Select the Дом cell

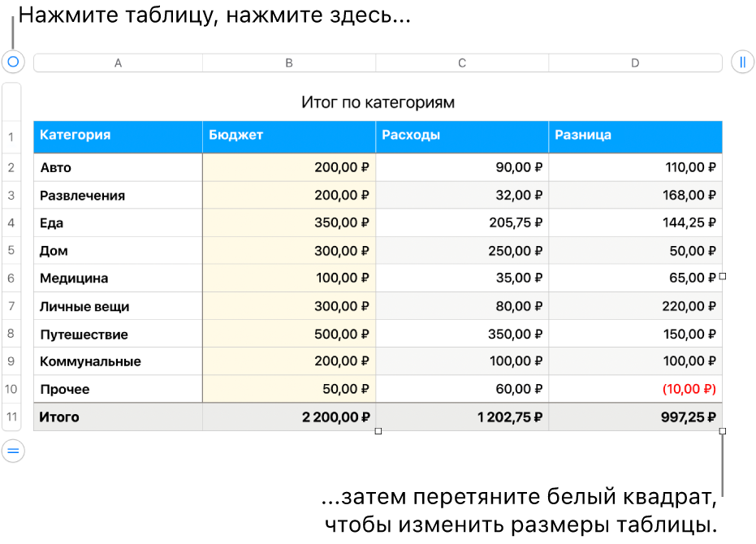[118, 250]
